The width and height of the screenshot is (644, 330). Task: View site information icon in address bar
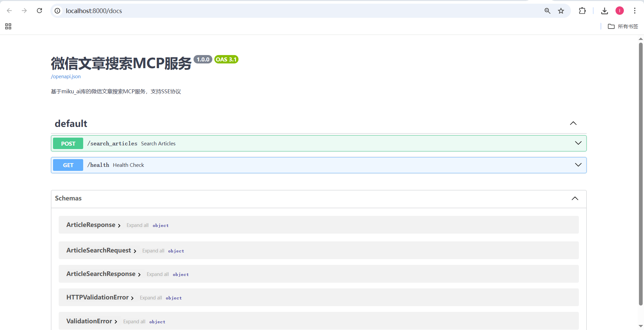58,11
